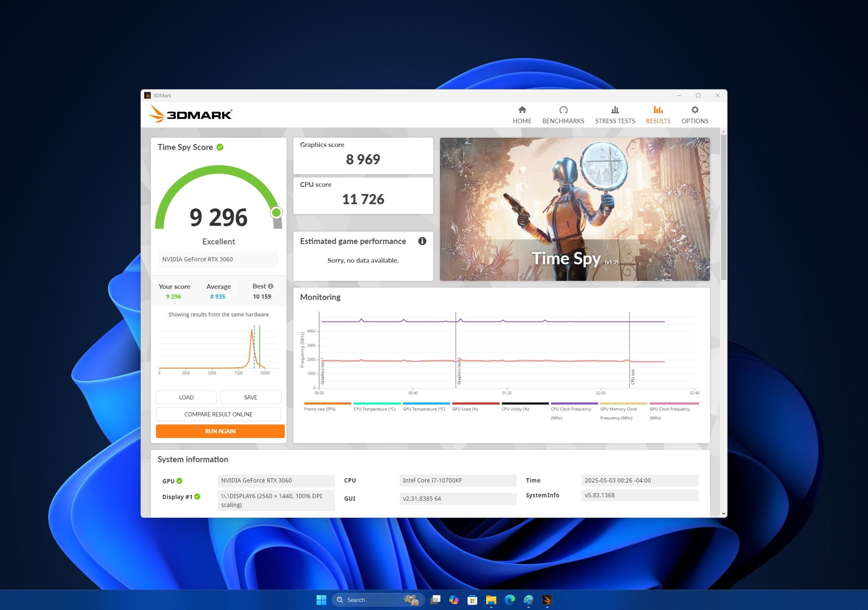Switch to the BENCHMARKS tab

coord(563,114)
